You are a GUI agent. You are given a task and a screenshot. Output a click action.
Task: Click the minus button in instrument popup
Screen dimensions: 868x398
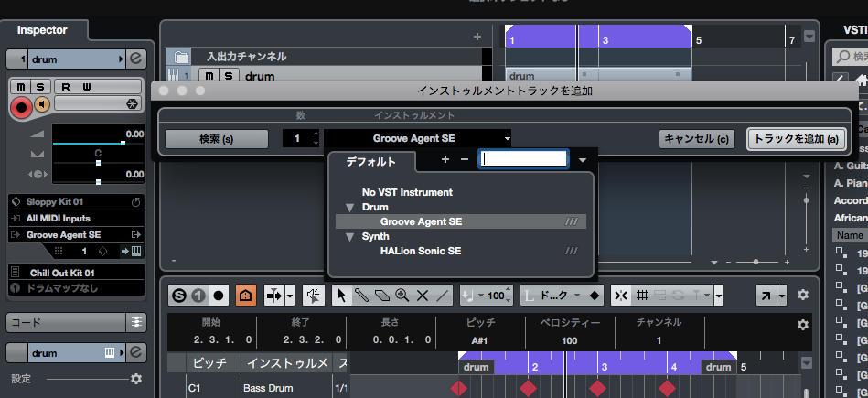[465, 159]
